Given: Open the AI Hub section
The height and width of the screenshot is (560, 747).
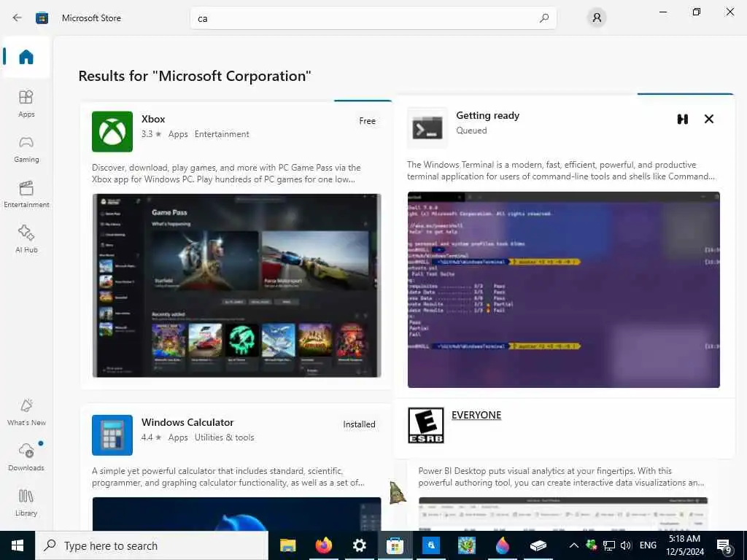Looking at the screenshot, I should [26, 239].
